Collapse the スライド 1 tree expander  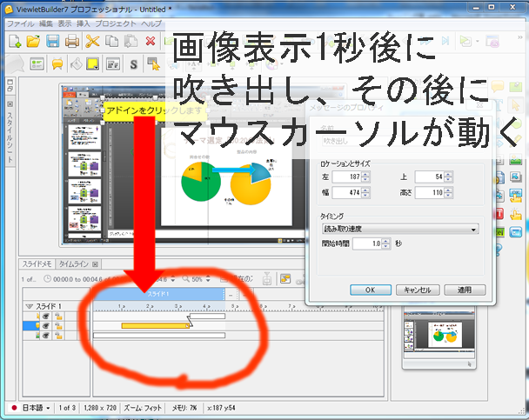coord(28,306)
